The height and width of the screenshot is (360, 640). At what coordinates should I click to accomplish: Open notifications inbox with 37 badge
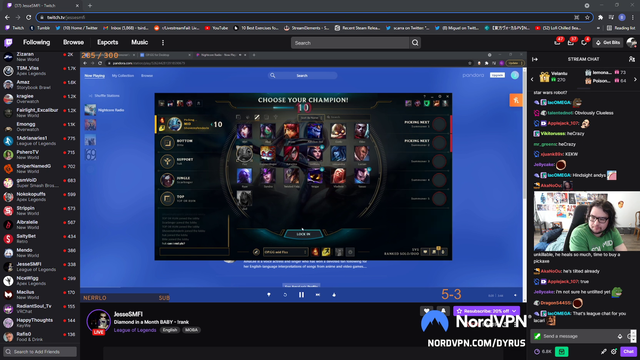tap(571, 42)
